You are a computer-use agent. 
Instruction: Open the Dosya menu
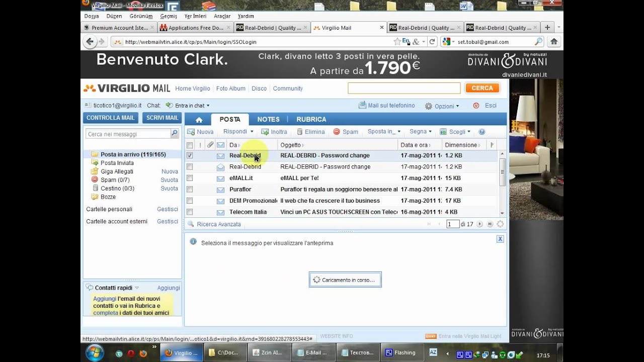[92, 16]
